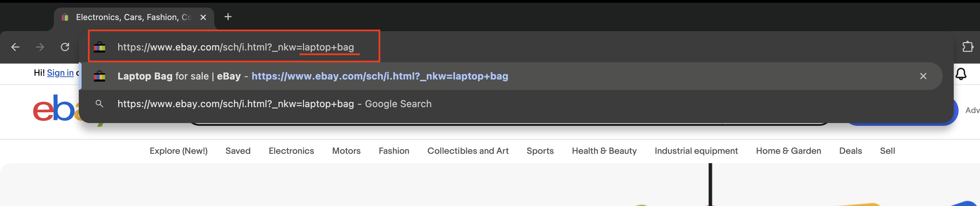Click the eBay favicon in the address bar
The height and width of the screenshot is (206, 980).
100,47
